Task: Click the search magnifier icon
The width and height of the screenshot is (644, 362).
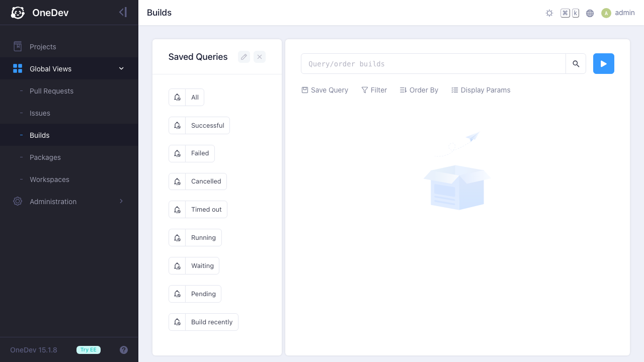Action: pos(576,64)
